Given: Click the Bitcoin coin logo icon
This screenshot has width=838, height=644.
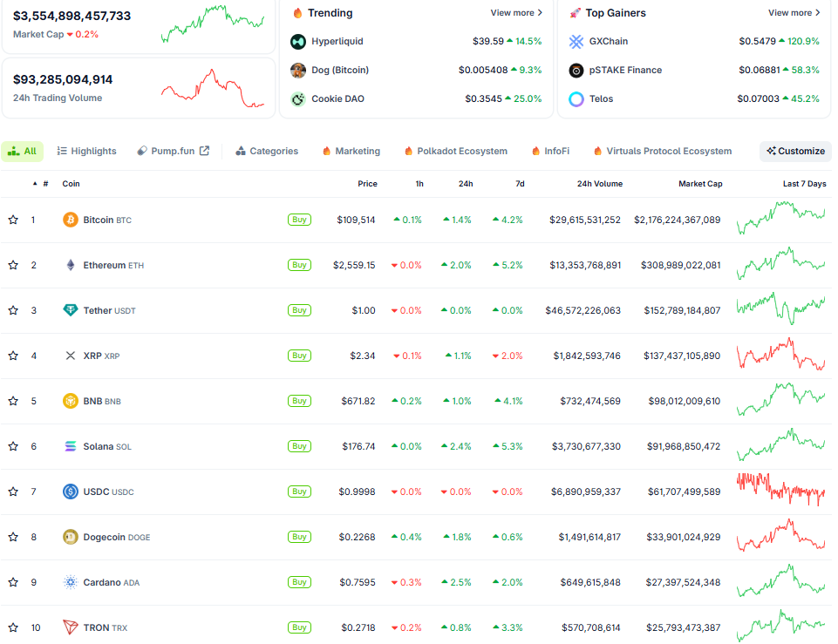Looking at the screenshot, I should (x=71, y=220).
